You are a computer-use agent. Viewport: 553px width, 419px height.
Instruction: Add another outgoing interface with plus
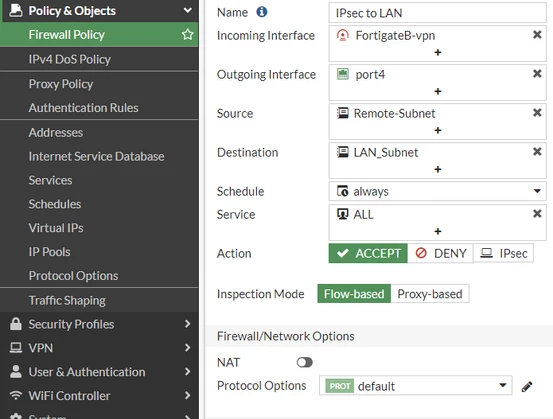(x=438, y=92)
